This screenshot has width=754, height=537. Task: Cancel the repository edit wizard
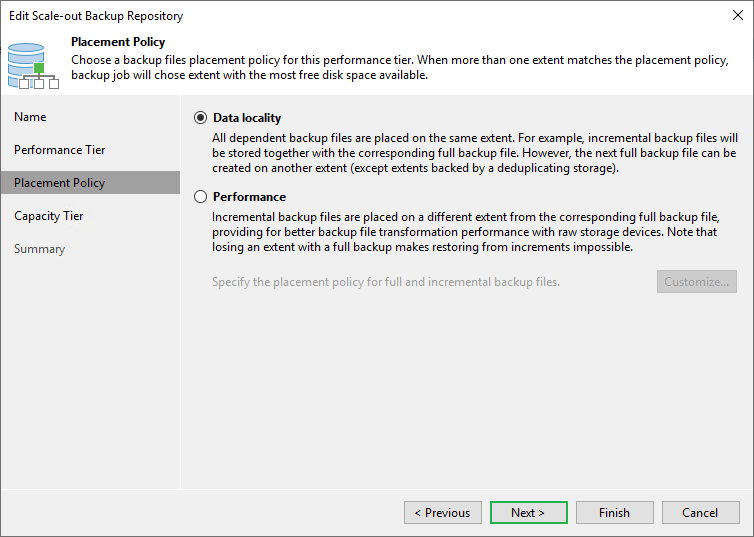point(700,513)
